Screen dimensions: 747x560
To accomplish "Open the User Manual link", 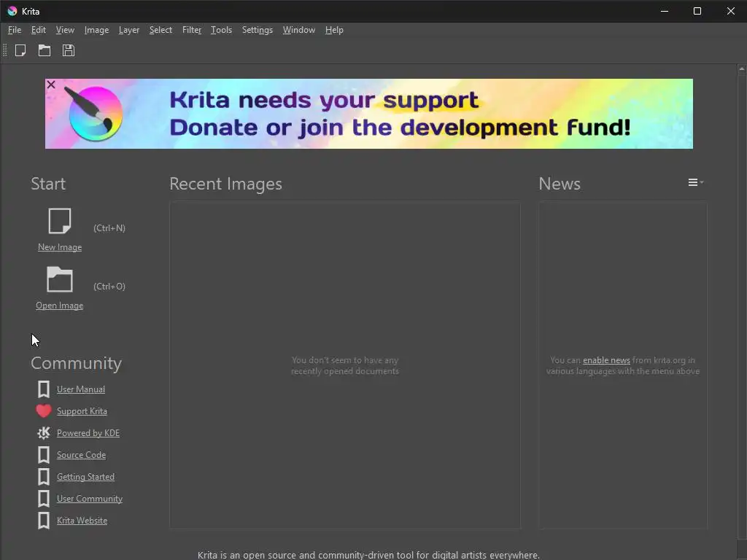I will [x=81, y=389].
